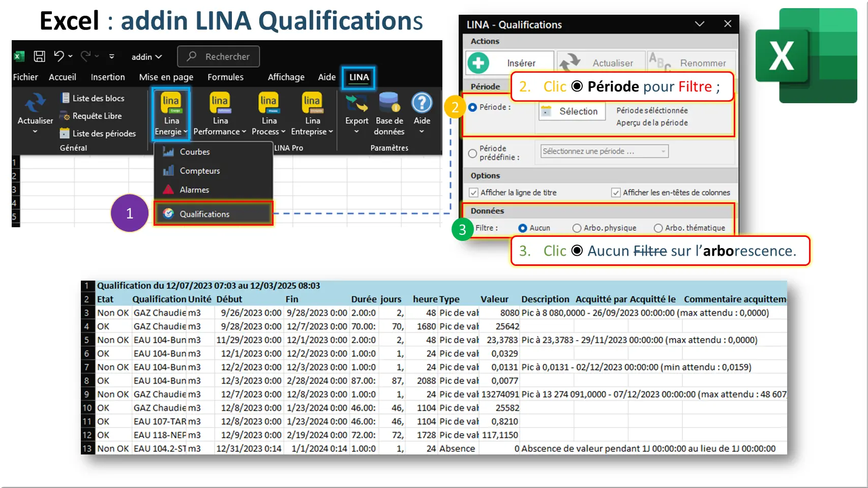Click the Lina Energie icon
The image size is (868, 488).
point(171,102)
